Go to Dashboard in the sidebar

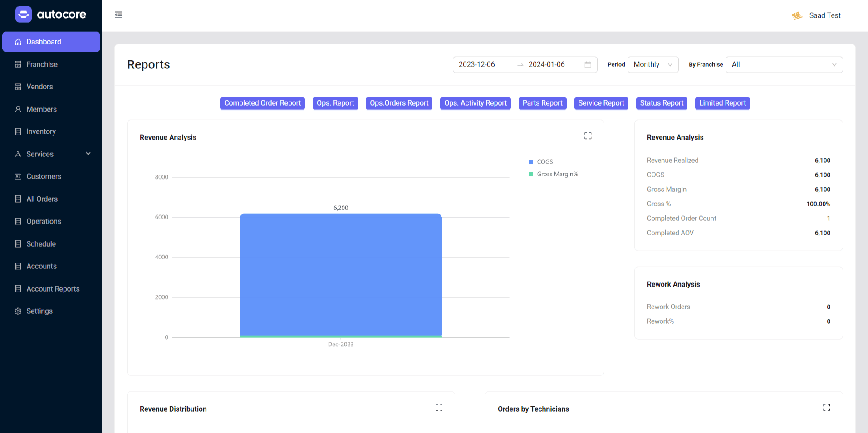pos(51,42)
